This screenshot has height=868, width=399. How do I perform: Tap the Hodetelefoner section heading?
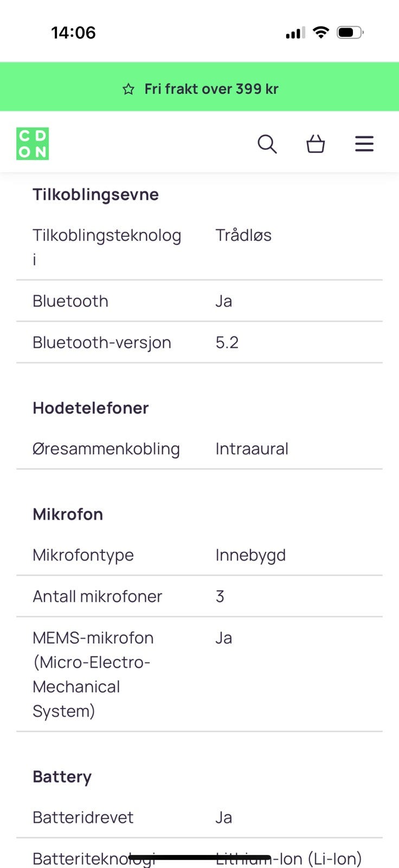click(x=91, y=408)
